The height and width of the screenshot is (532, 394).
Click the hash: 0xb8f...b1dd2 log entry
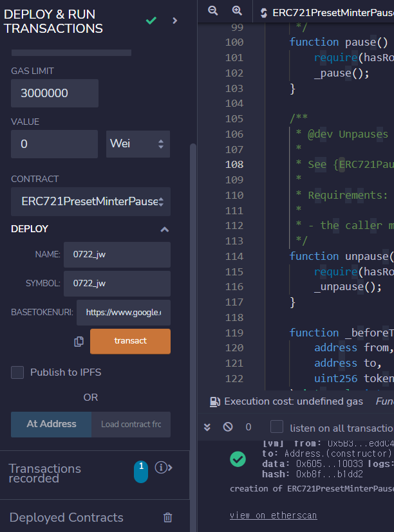(x=312, y=474)
